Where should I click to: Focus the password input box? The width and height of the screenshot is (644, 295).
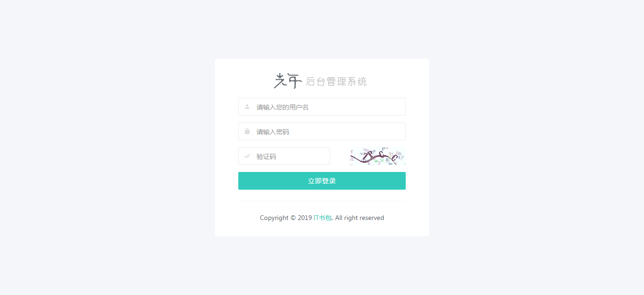pos(322,131)
